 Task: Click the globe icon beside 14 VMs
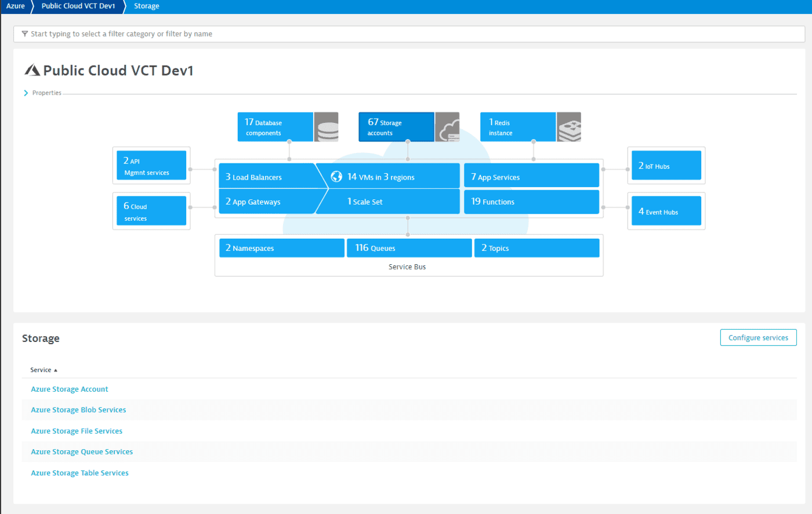click(336, 177)
